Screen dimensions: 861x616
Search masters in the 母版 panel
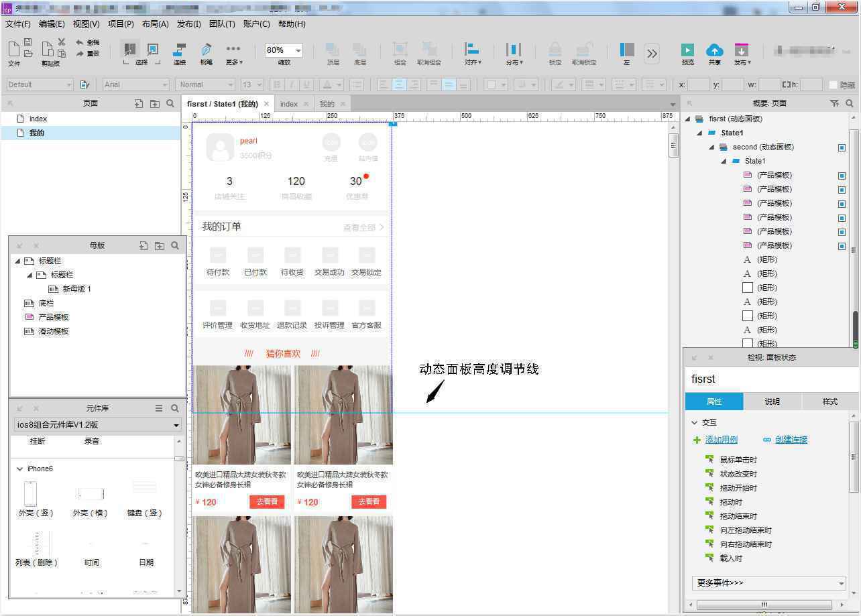click(175, 245)
